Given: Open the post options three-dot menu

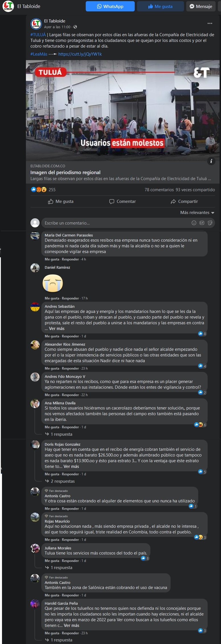Looking at the screenshot, I should point(210,23).
